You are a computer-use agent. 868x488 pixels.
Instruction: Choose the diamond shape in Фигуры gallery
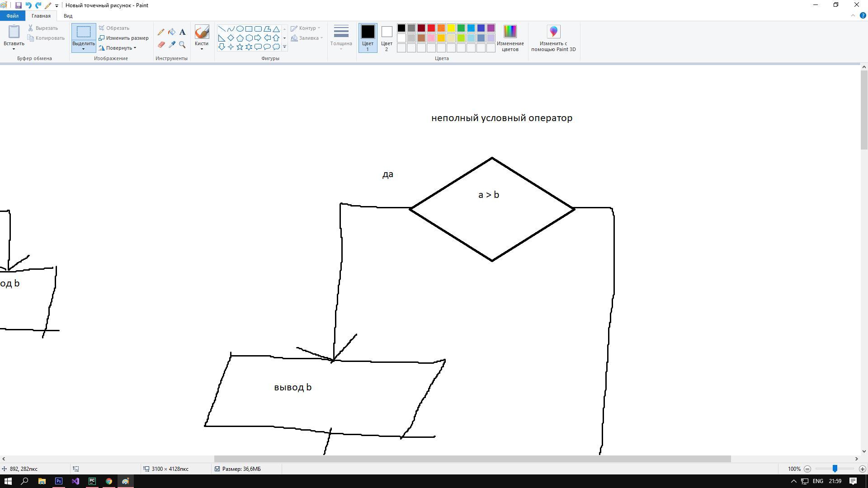click(x=231, y=38)
